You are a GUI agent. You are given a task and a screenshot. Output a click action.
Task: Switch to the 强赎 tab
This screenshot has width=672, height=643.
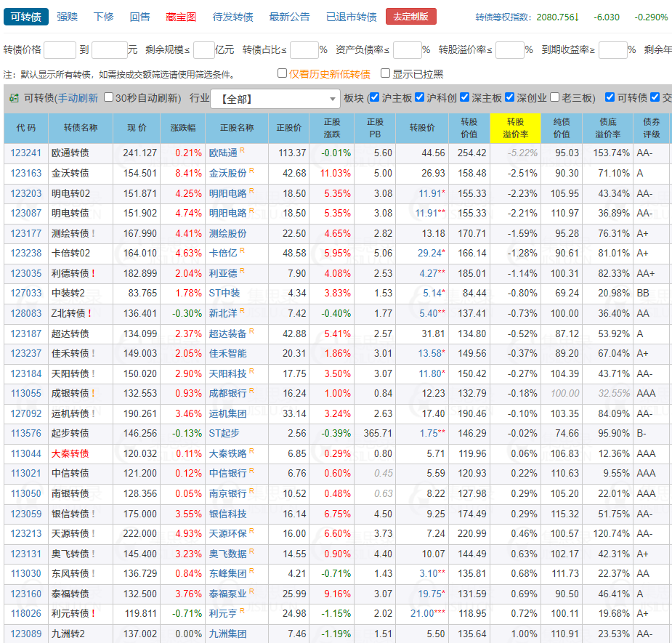tap(68, 17)
